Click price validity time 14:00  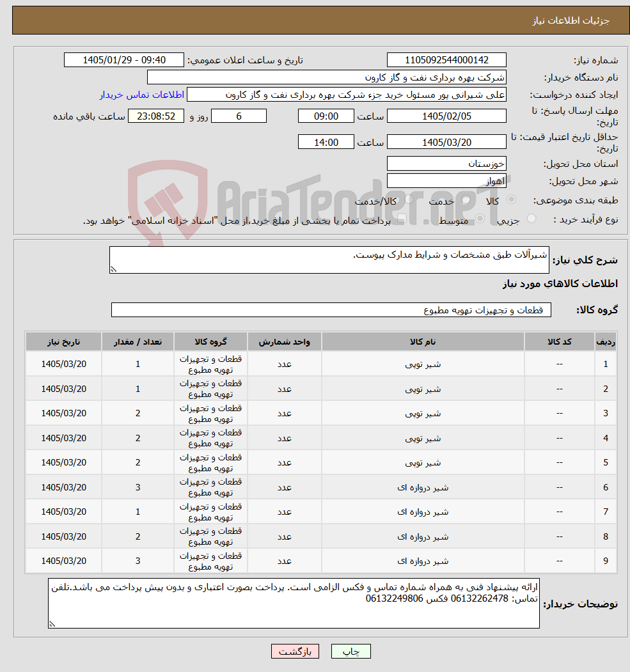[326, 143]
